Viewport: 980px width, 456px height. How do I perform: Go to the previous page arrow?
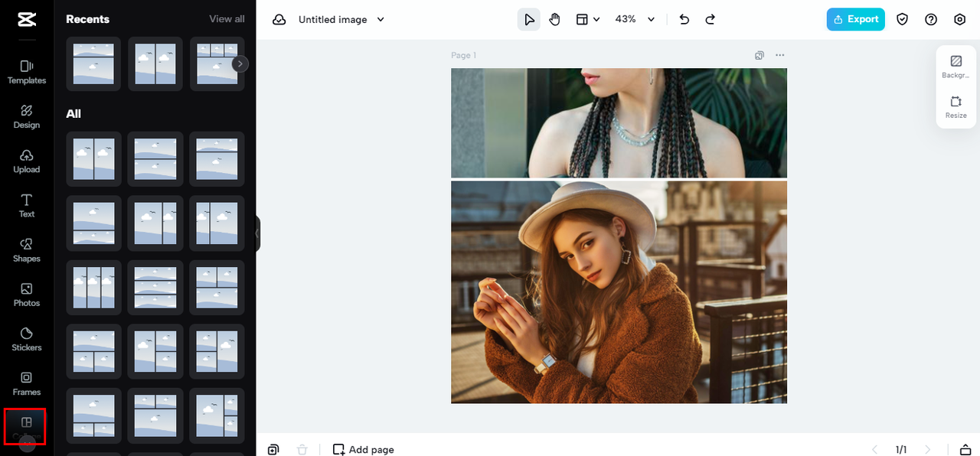(876, 449)
